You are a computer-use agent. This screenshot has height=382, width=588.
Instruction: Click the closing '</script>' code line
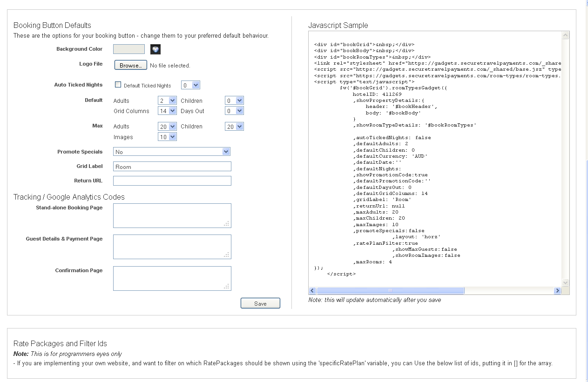[x=341, y=274]
